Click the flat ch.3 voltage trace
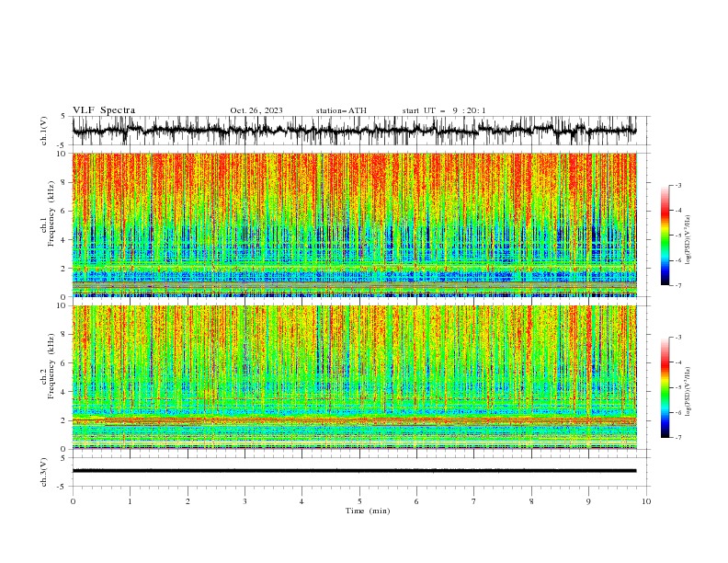 click(354, 471)
